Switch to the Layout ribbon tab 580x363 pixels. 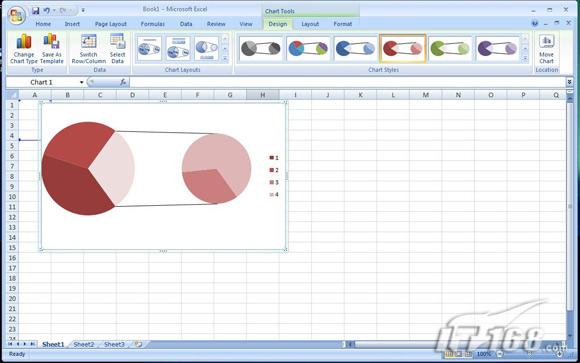[310, 24]
